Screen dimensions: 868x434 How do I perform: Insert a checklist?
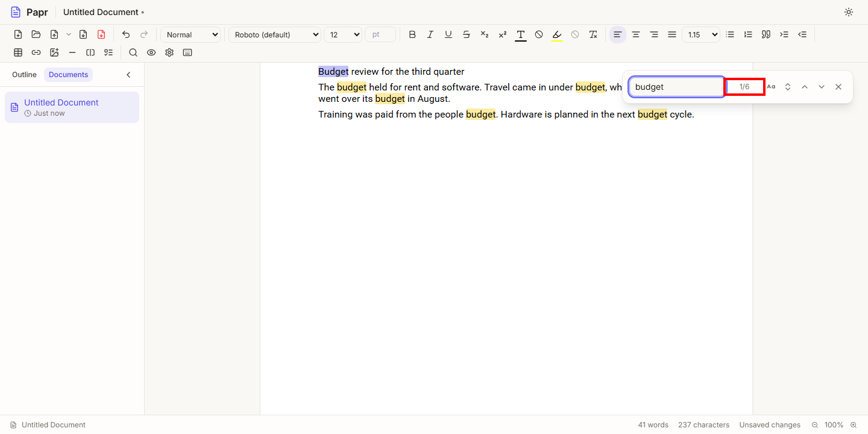[x=108, y=52]
